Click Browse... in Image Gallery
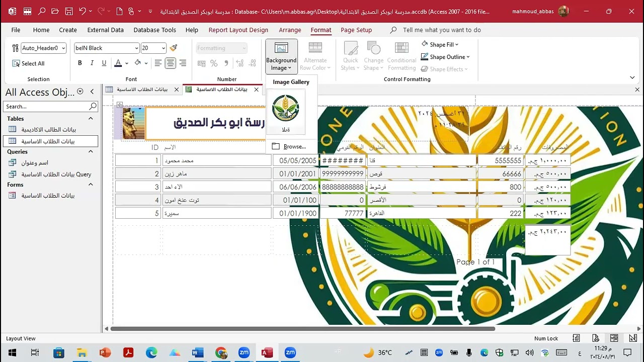 289,146
